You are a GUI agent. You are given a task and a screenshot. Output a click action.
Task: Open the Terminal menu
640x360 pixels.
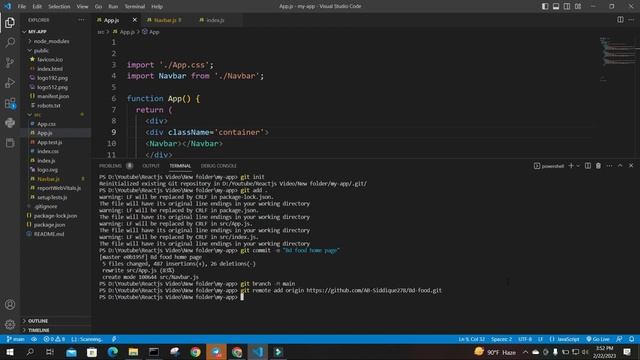click(x=135, y=7)
